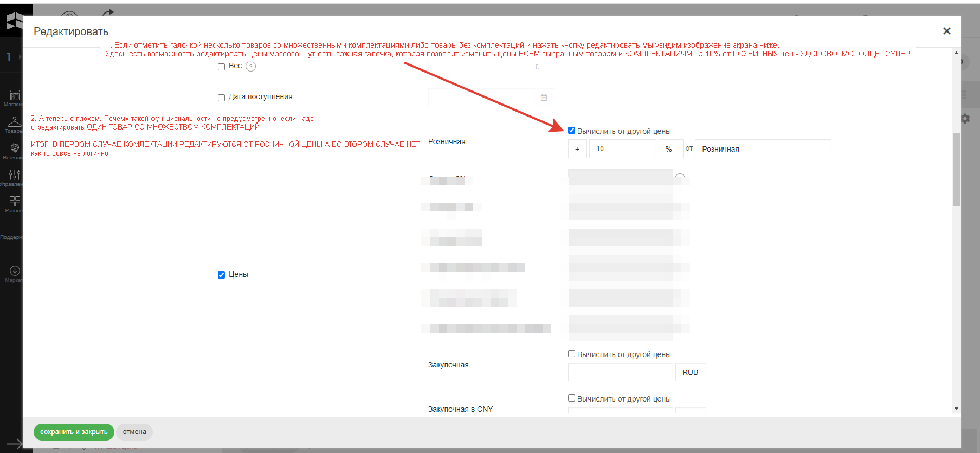Open the percent unit dropdown
Viewport: 980px width, 453px height.
tap(669, 149)
